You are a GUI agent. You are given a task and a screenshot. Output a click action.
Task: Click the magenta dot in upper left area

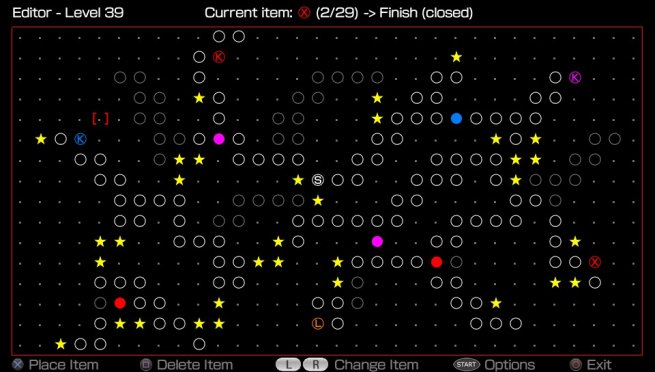click(219, 139)
